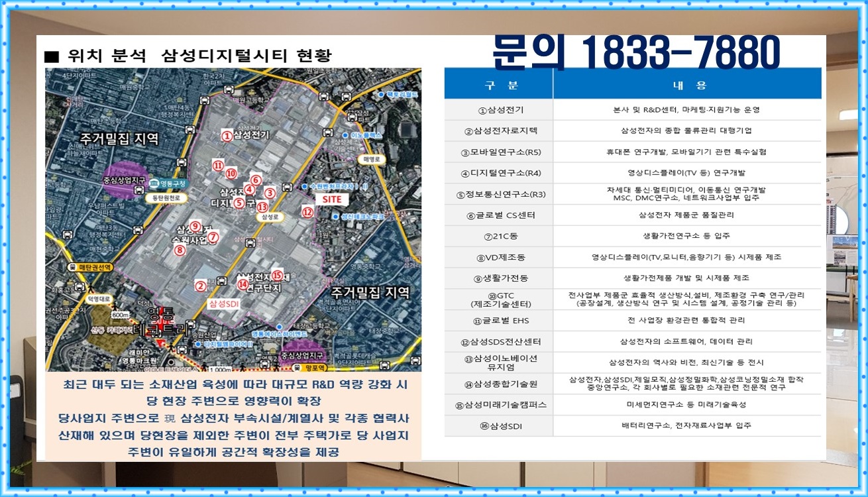Click map marker ⑮ on the map
This screenshot has height=497, width=868.
[277, 276]
